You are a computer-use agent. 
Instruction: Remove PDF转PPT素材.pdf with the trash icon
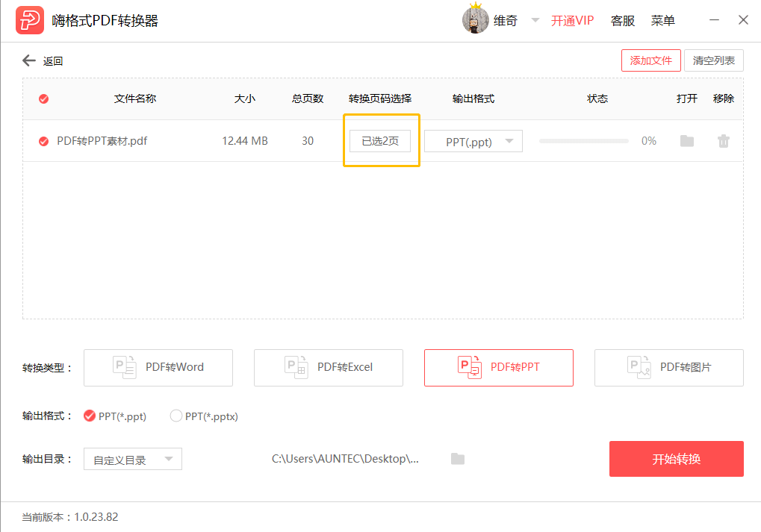coord(724,141)
